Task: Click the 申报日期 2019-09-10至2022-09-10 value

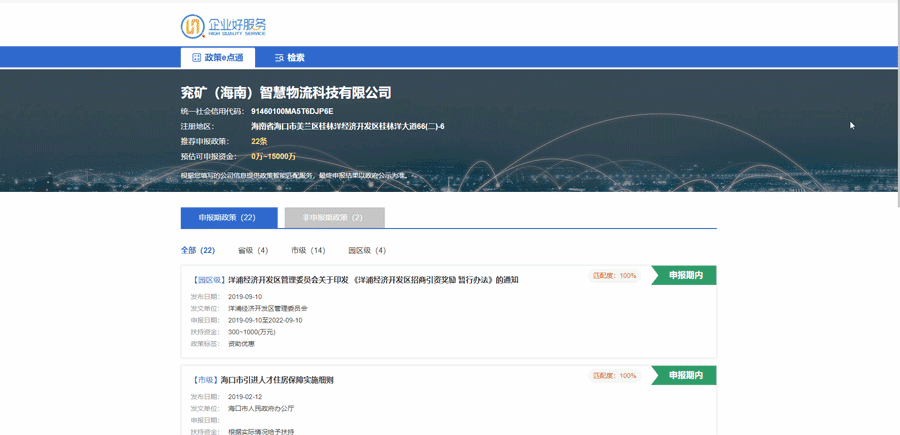Action: click(x=265, y=320)
